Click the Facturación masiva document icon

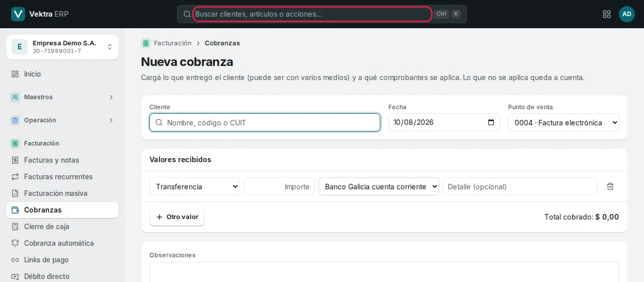(x=15, y=193)
